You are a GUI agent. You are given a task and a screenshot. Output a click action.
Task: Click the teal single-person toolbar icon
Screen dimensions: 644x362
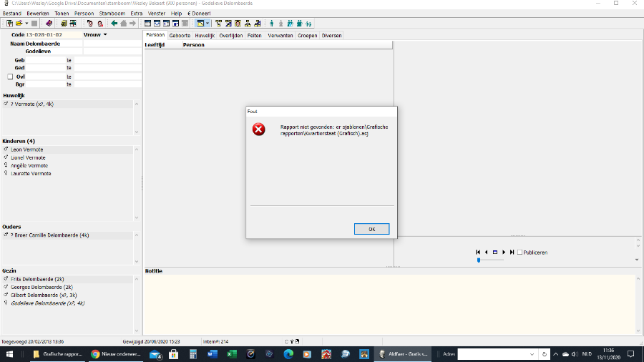click(271, 24)
